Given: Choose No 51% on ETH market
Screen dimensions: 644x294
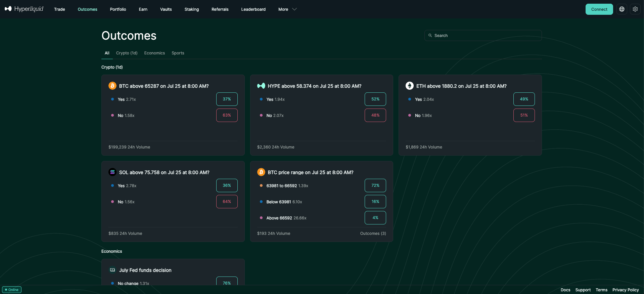Looking at the screenshot, I should coord(524,115).
